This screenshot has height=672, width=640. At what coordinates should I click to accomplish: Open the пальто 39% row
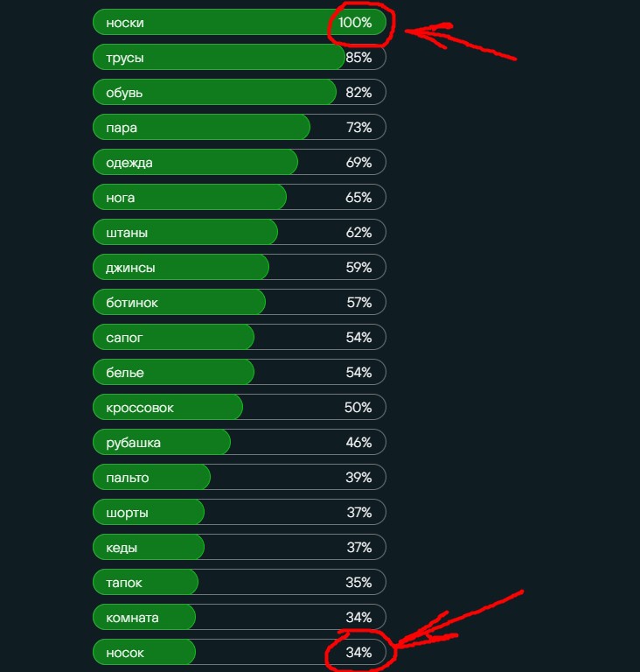point(239,477)
